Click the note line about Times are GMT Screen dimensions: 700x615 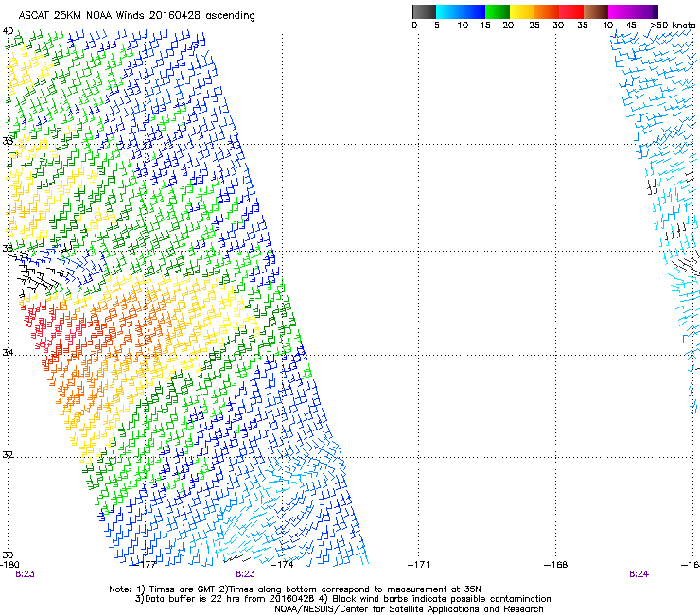[294, 589]
